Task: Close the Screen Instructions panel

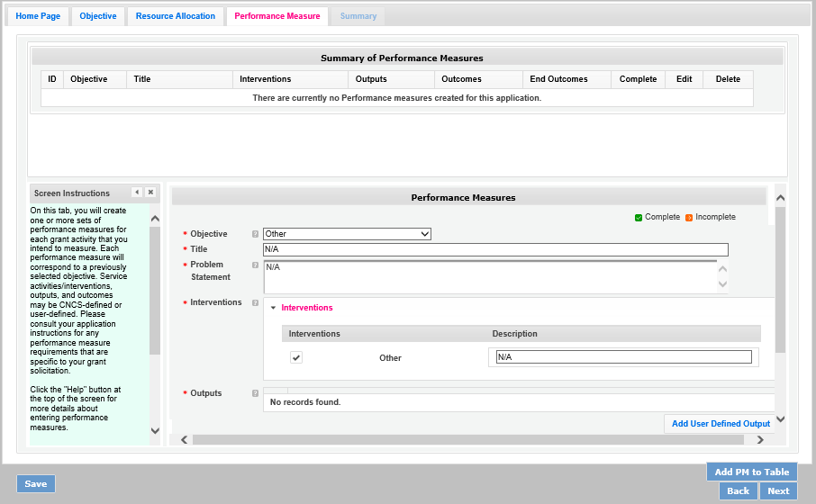Action: 150,193
